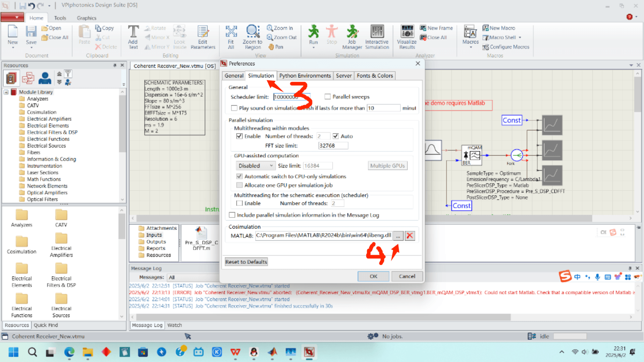Enable Parallel sweeps
The image size is (644, 362).
tap(327, 97)
